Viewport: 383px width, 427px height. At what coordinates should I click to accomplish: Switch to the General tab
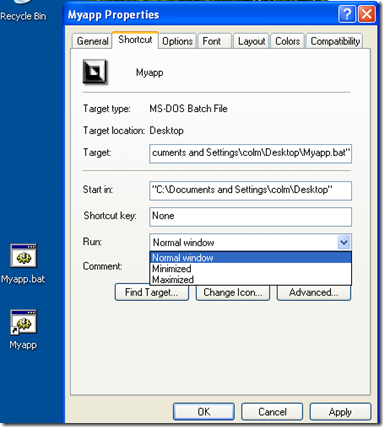(92, 41)
